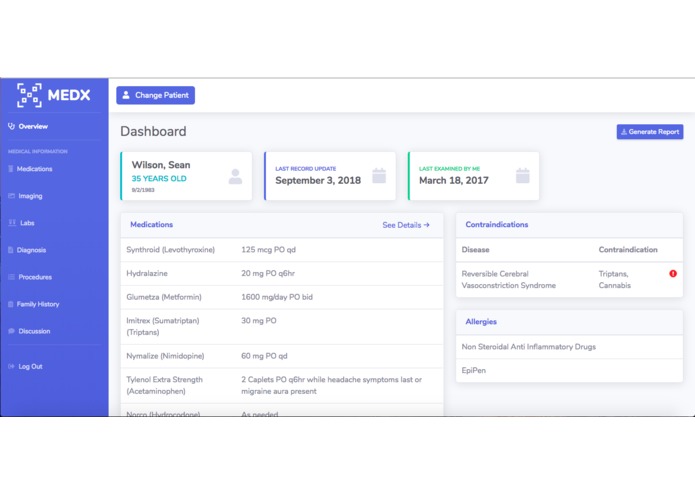The width and height of the screenshot is (695, 494).
Task: Click the September 3, 2018 date
Action: 318,180
